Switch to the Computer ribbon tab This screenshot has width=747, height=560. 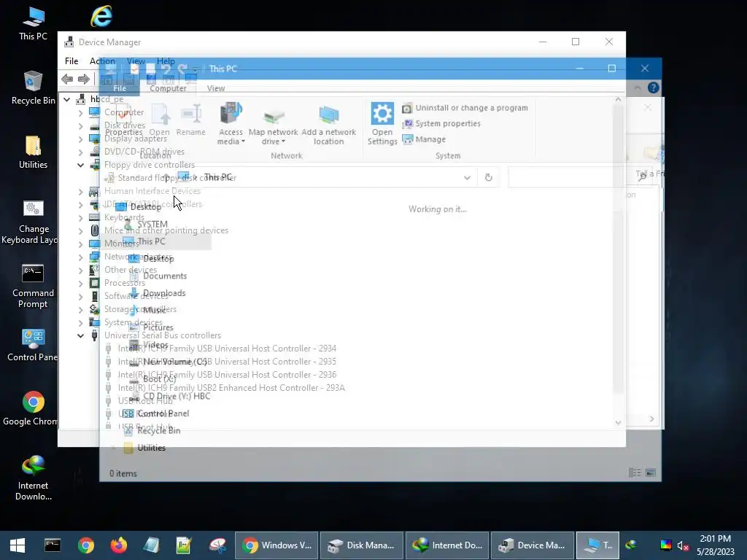[x=168, y=88]
